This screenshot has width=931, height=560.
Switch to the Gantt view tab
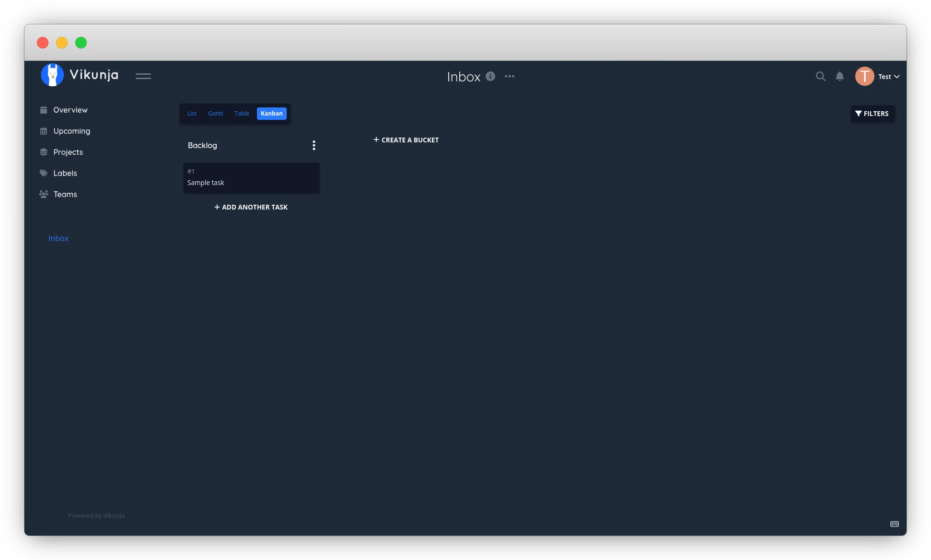click(215, 114)
